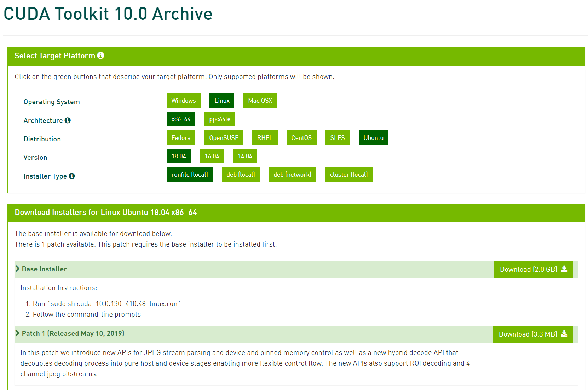Pick Fedora distribution
Image resolution: width=588 pixels, height=390 pixels.
coord(181,138)
